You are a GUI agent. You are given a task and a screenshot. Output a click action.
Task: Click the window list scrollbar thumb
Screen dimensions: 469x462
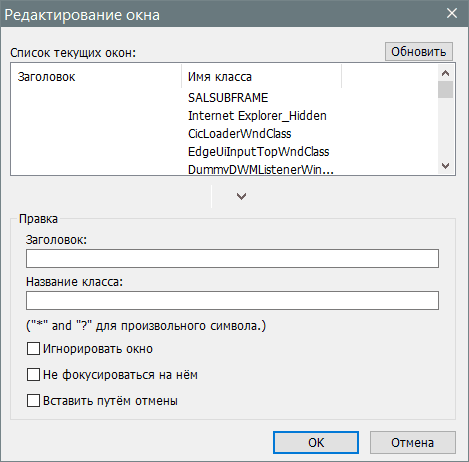click(x=445, y=89)
